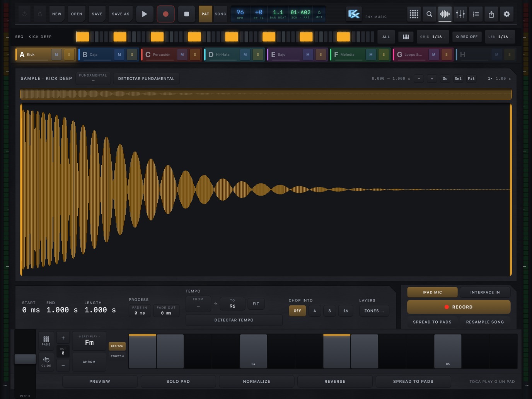532x399 pixels.
Task: Switch to SONG mode
Action: (x=220, y=14)
